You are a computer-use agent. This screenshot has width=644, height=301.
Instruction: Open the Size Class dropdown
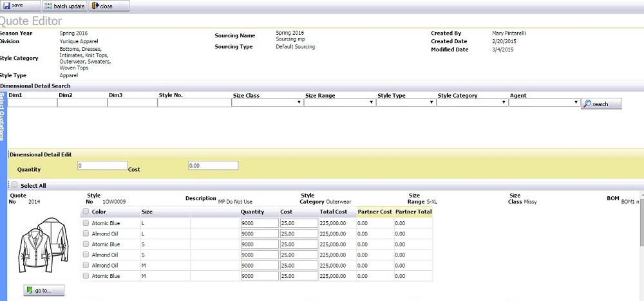click(x=268, y=102)
